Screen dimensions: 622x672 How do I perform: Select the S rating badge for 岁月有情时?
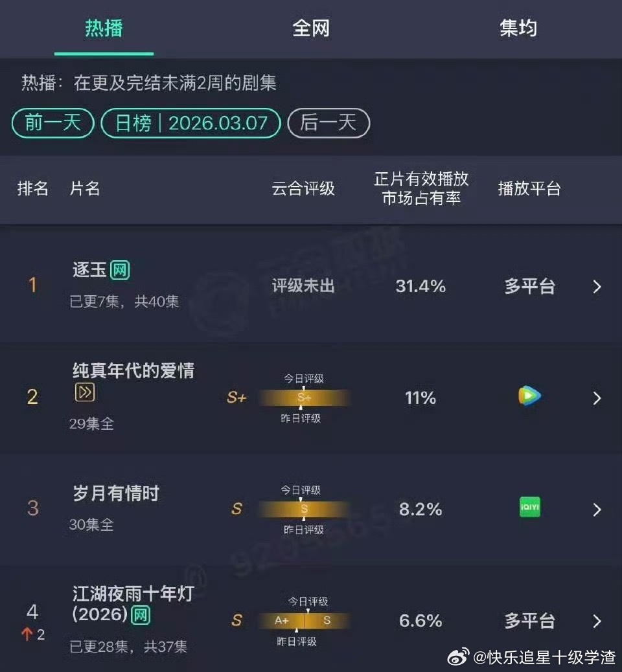(x=237, y=509)
